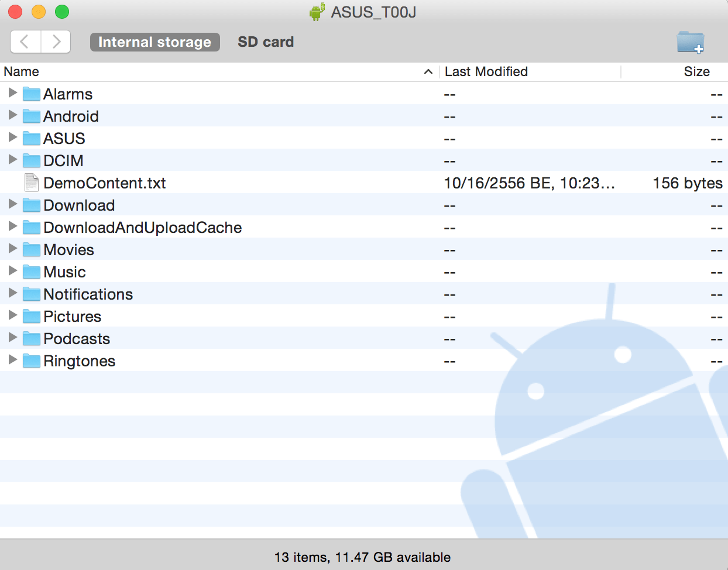
Task: Expand the Download folder
Action: point(12,204)
